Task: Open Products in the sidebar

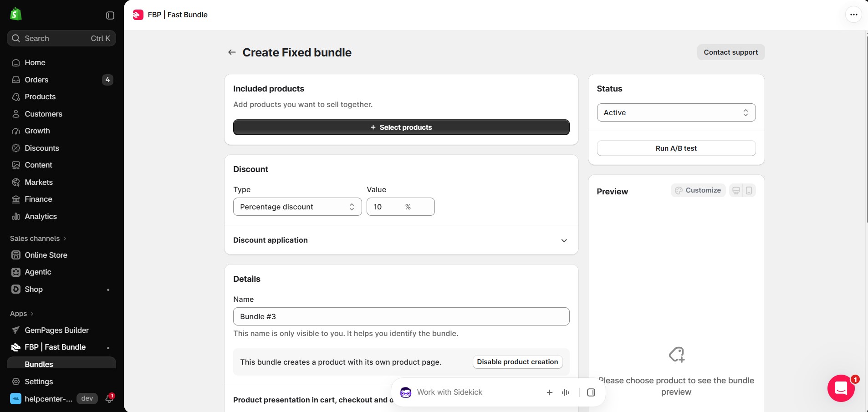Action: tap(61, 97)
